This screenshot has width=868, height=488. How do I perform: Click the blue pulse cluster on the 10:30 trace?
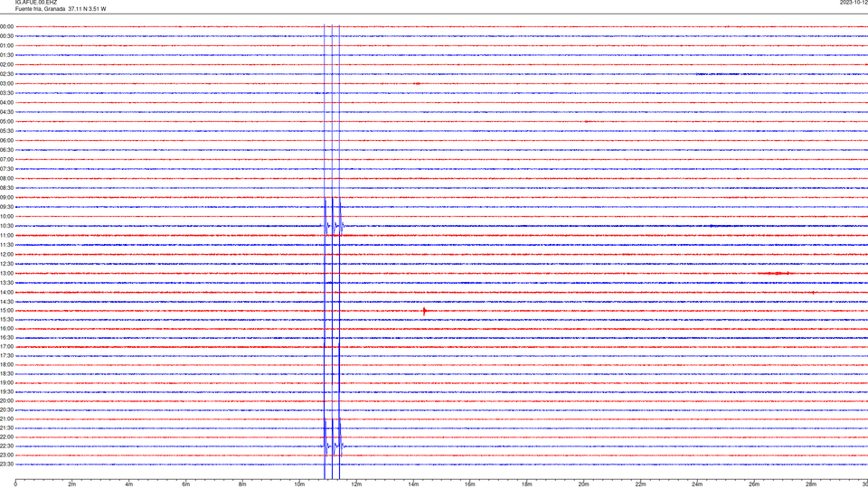click(334, 226)
